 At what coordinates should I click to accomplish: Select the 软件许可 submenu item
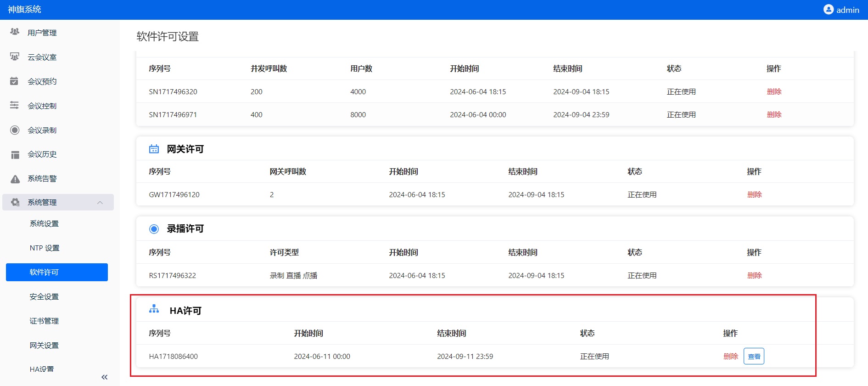(x=57, y=272)
